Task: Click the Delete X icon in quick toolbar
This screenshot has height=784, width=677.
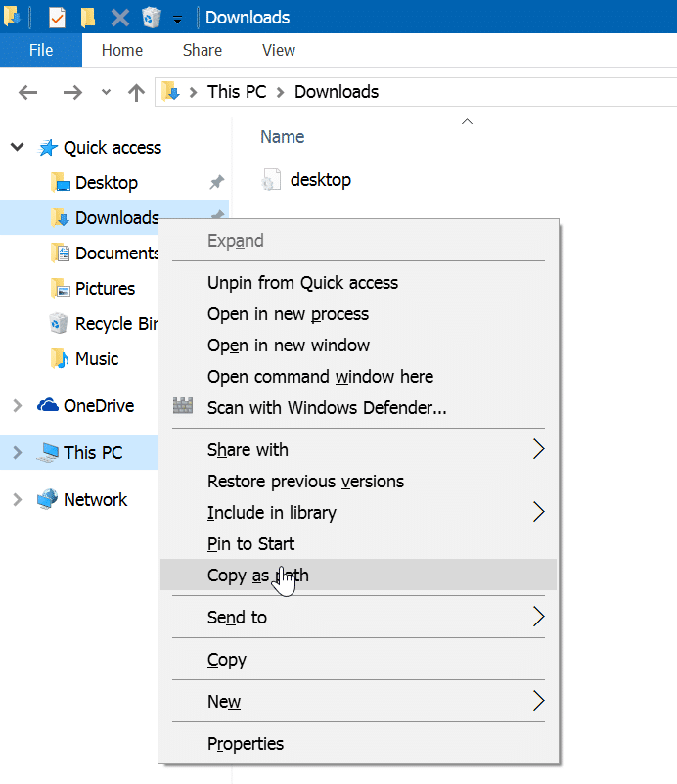Action: (x=120, y=18)
